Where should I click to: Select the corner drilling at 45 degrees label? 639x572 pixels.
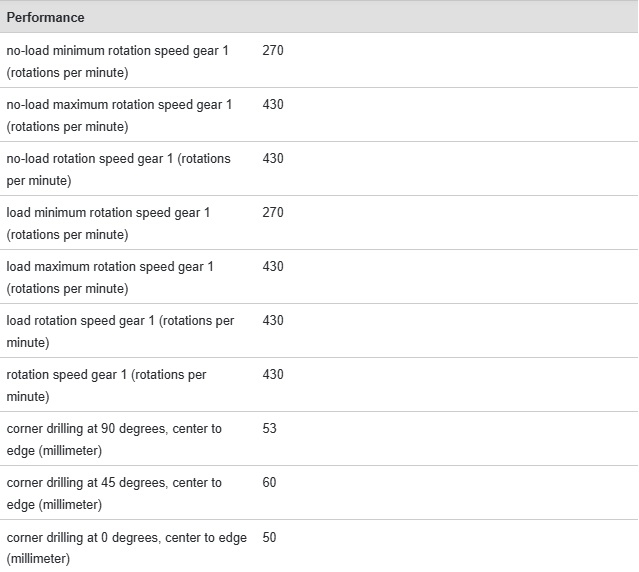[x=114, y=493]
